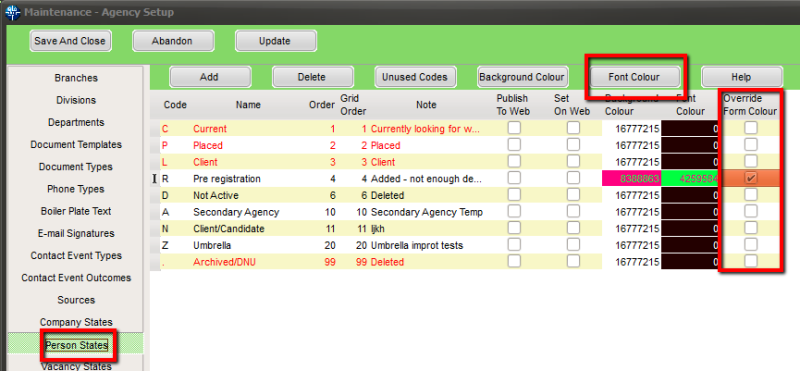Click green font colour cell 4259584
The width and height of the screenshot is (800, 371).
[x=690, y=179]
